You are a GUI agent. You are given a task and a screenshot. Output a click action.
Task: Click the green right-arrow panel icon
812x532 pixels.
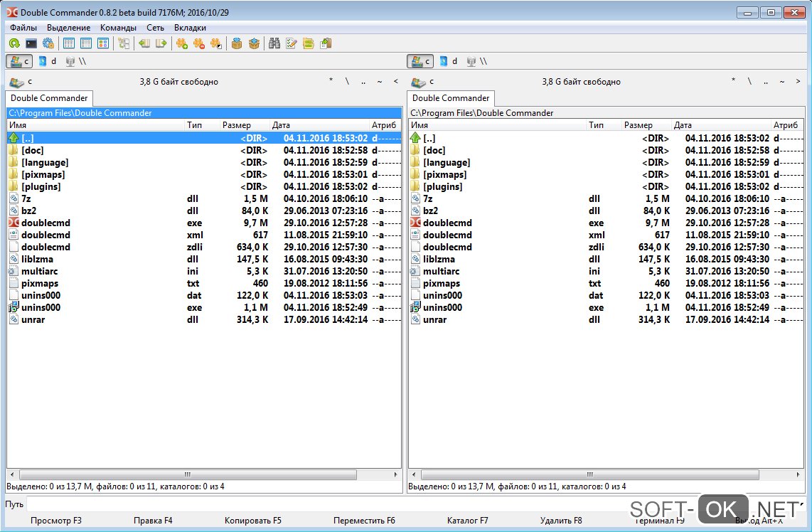(x=161, y=43)
